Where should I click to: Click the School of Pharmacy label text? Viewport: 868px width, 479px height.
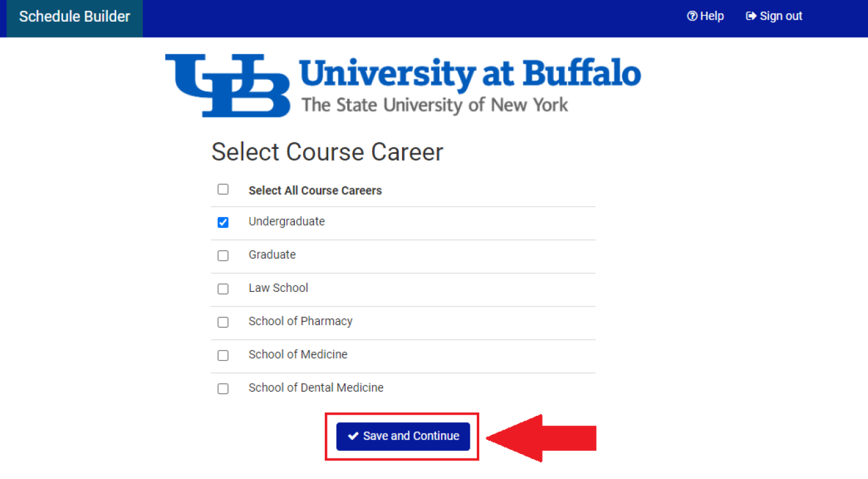300,321
